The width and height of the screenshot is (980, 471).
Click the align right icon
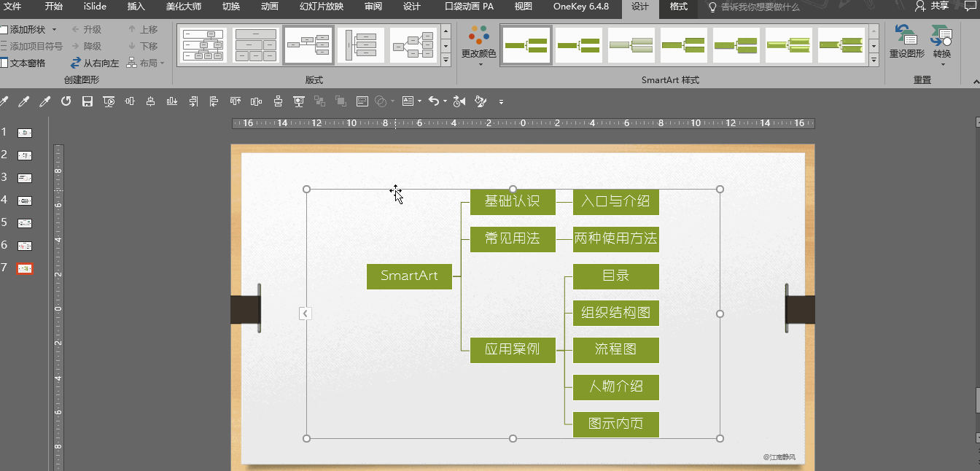point(193,101)
